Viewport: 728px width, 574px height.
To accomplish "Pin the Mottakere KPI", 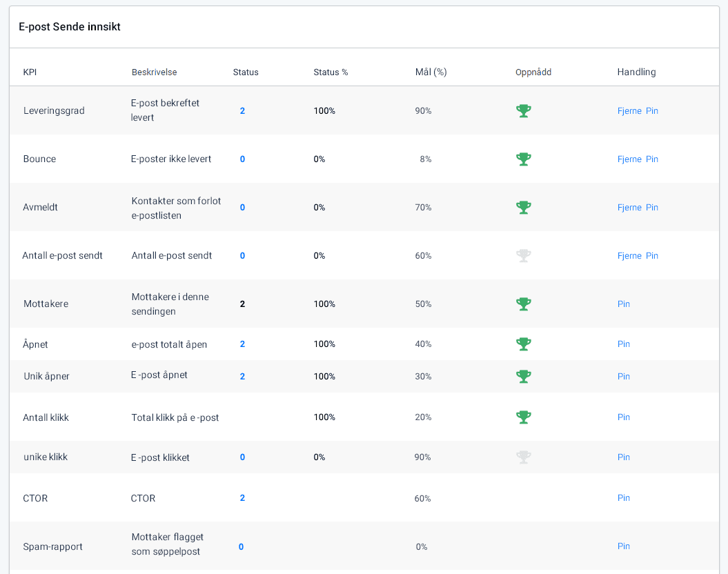I will click(x=624, y=304).
